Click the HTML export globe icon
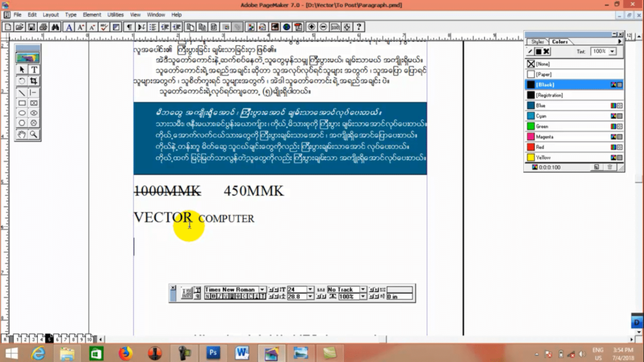644x362 pixels. [286, 27]
